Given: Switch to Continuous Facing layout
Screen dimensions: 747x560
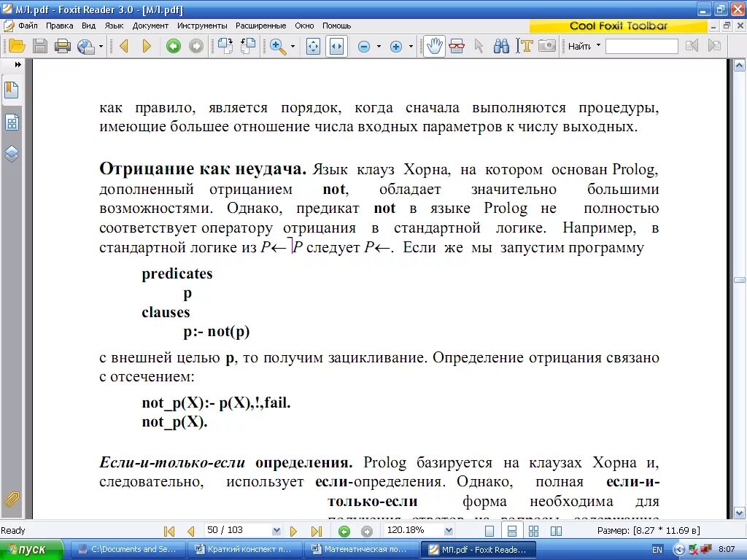Looking at the screenshot, I should point(533,531).
